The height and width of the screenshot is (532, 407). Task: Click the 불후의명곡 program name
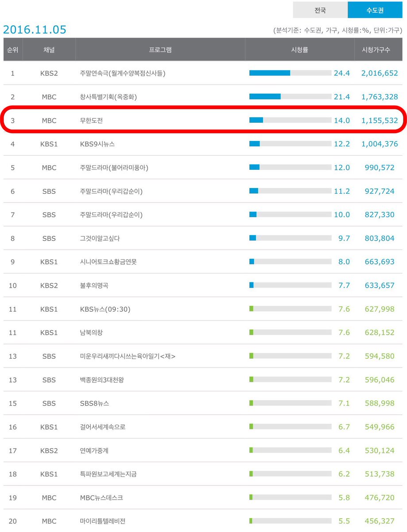[94, 286]
